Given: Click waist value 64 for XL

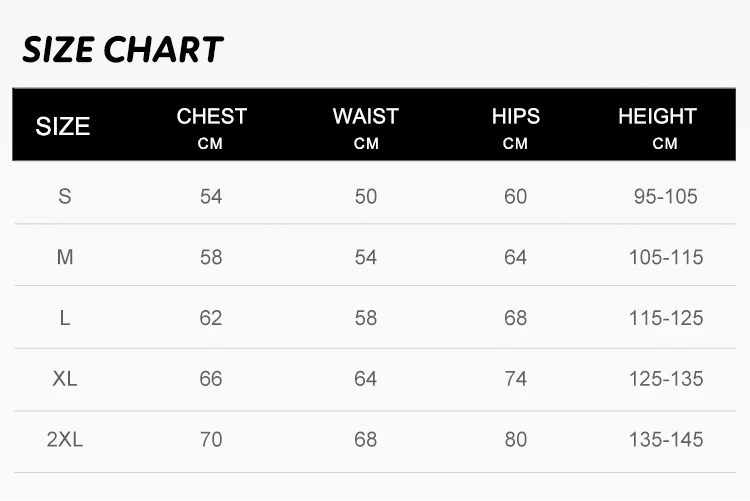Looking at the screenshot, I should pyautogui.click(x=366, y=379).
